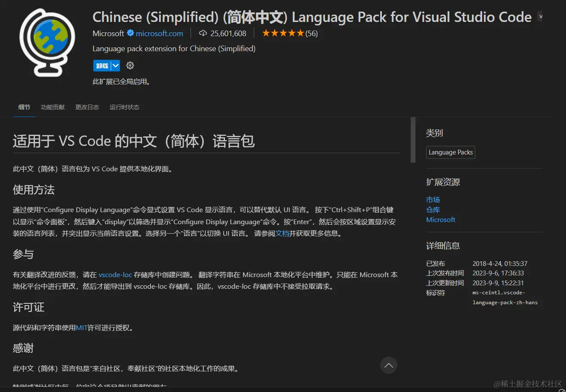Click the 'Language pack extension for Chinese' description
The width and height of the screenshot is (566, 392).
coord(174,49)
